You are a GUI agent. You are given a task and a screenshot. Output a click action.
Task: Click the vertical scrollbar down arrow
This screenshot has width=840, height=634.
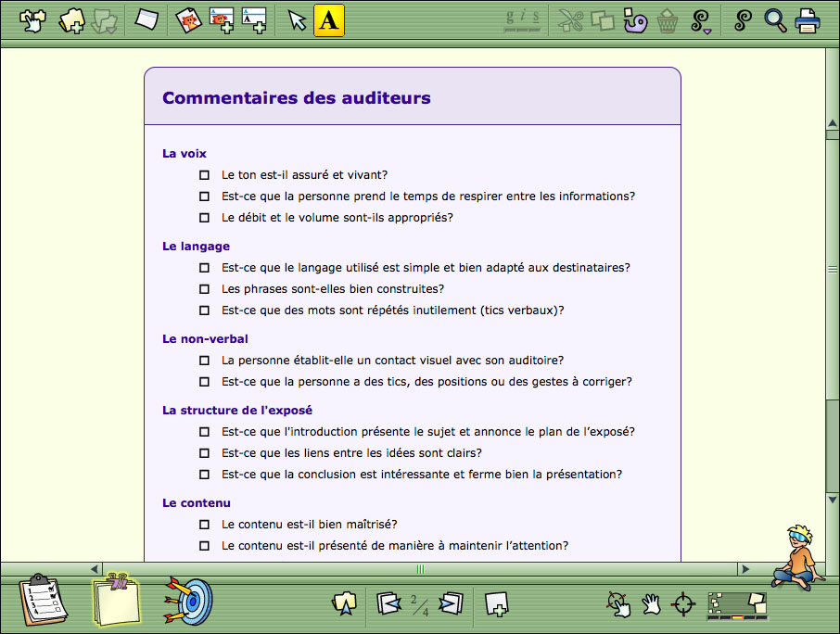point(833,500)
